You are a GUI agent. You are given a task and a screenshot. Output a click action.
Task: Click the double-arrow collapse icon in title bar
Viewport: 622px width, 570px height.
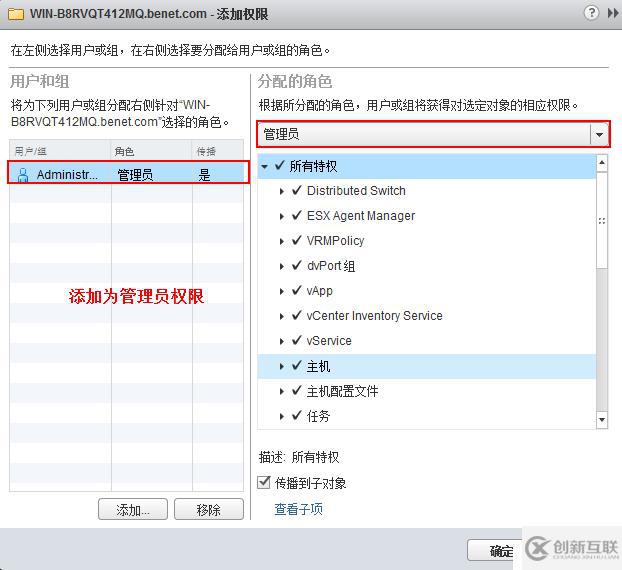pyautogui.click(x=613, y=13)
